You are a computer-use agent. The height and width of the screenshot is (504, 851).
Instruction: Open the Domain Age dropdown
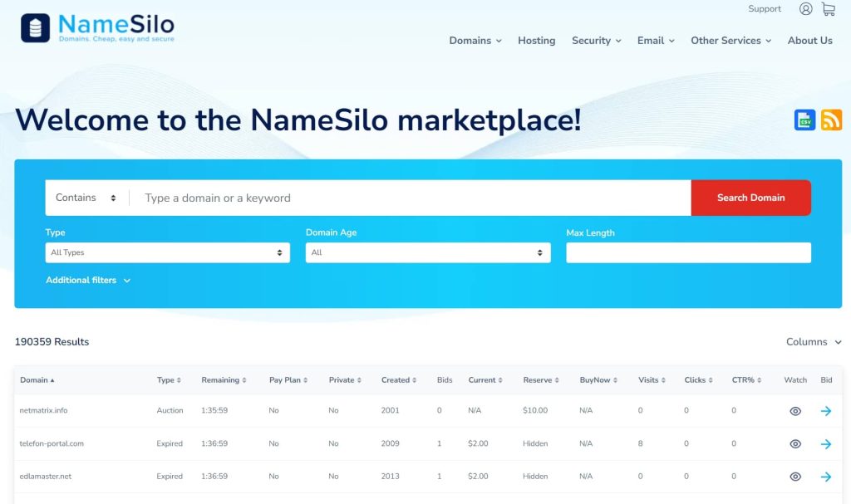pyautogui.click(x=427, y=252)
